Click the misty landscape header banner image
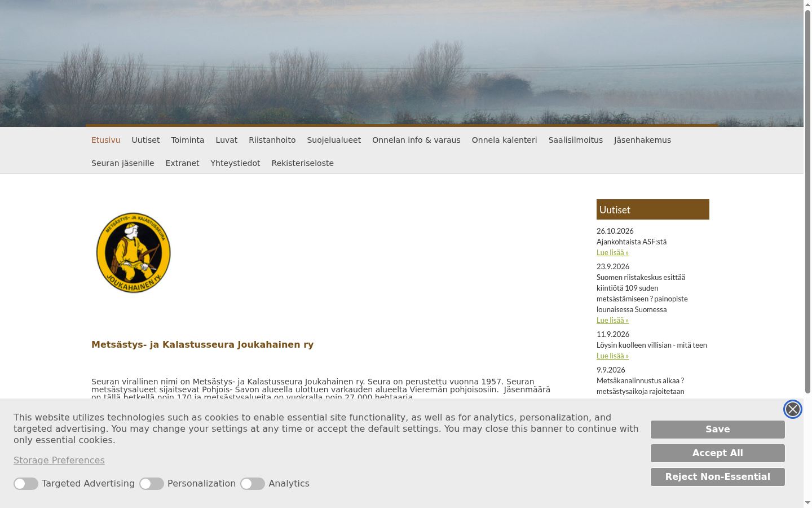Image resolution: width=812 pixels, height=508 pixels. tap(401, 63)
